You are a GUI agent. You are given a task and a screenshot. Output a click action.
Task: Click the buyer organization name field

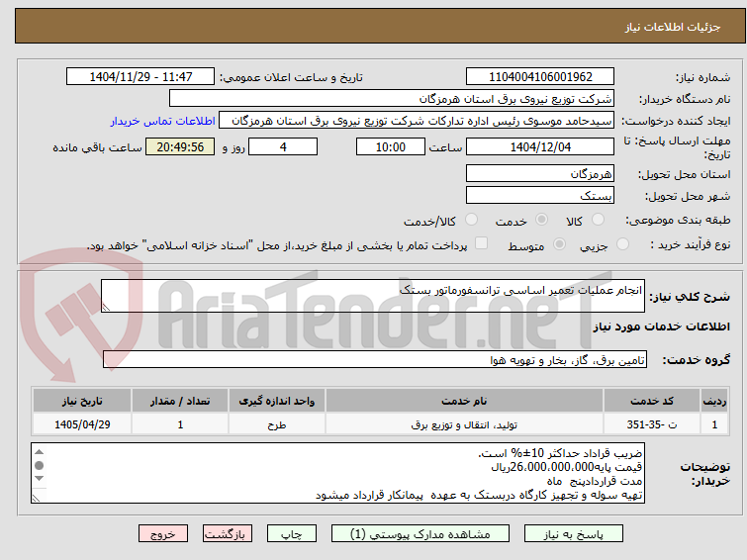(392, 99)
